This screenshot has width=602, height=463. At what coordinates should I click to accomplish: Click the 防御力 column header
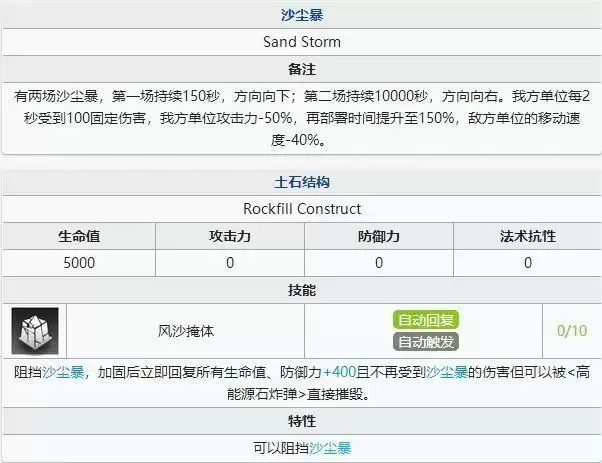tap(379, 236)
